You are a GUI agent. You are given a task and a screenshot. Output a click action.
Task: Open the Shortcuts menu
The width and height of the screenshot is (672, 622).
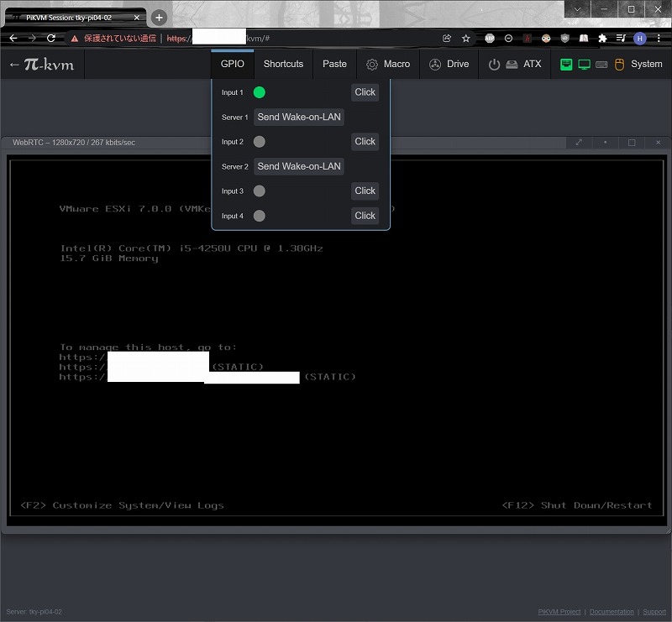[x=283, y=64]
